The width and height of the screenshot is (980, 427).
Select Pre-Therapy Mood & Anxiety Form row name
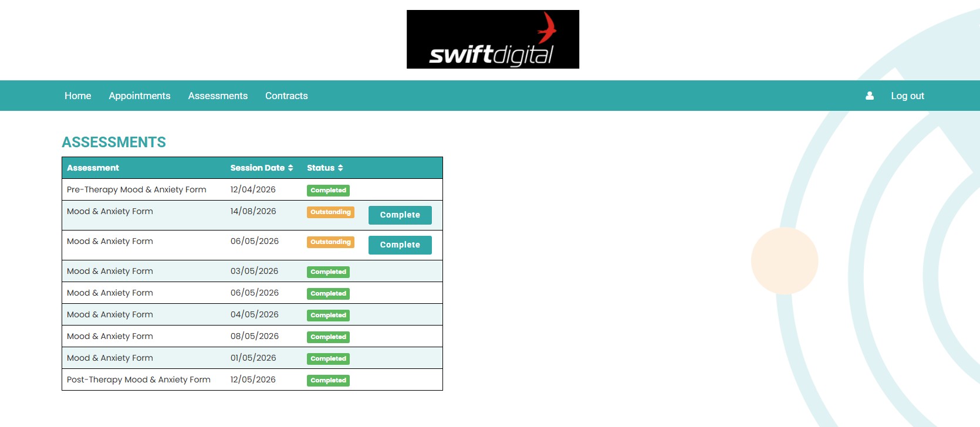click(137, 189)
